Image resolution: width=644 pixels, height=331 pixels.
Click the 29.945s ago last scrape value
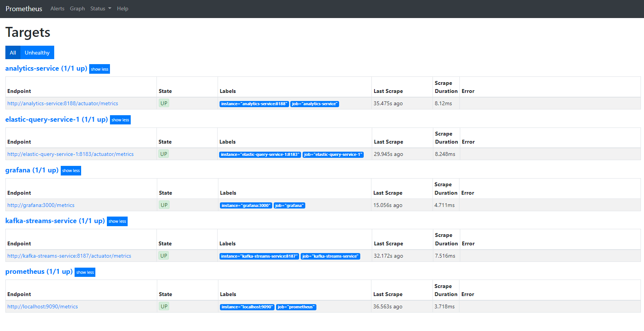[389, 154]
